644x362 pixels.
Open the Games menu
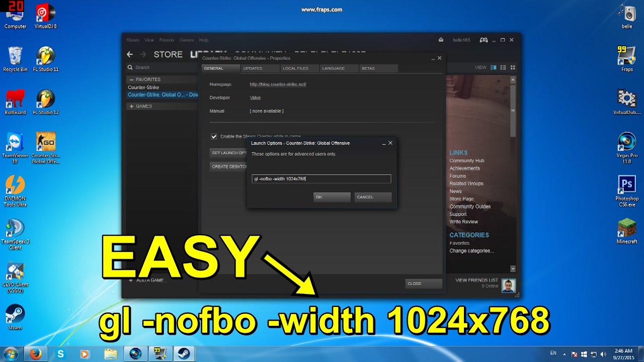pos(187,40)
